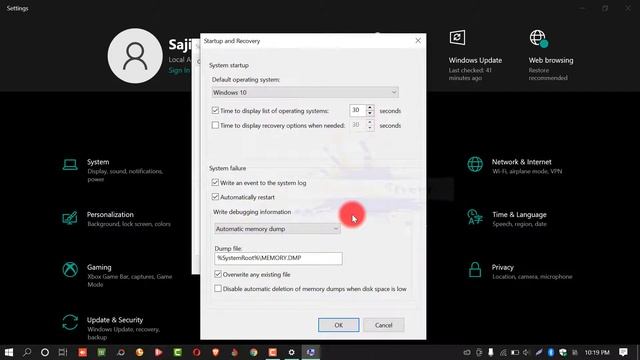Launch Opera browser from taskbar
This screenshot has height=360, width=640.
pos(197,352)
